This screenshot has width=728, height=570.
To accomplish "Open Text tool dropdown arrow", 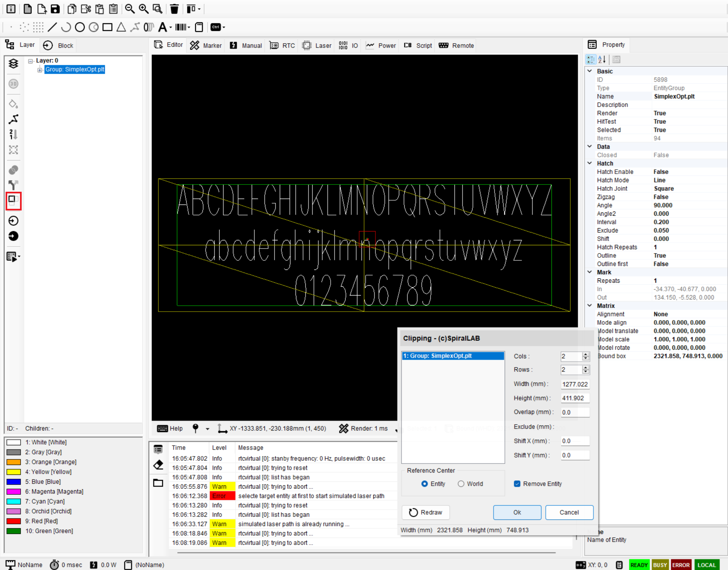I will click(170, 27).
